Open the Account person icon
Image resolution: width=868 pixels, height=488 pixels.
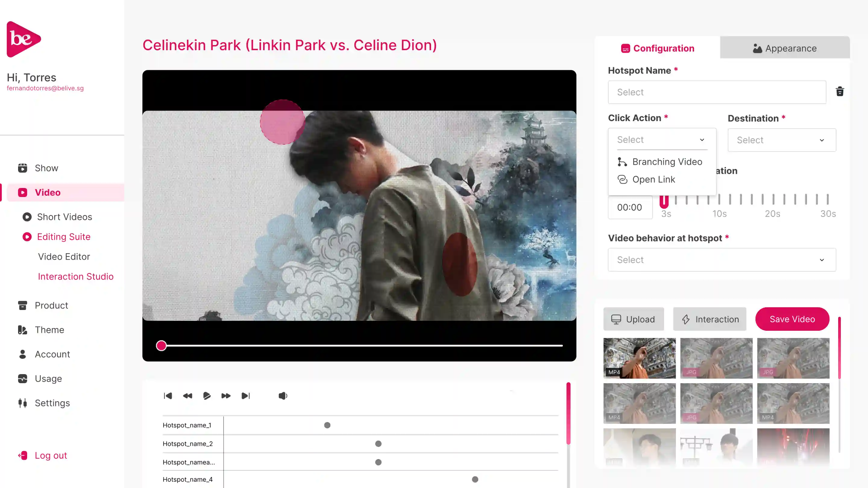pyautogui.click(x=23, y=354)
